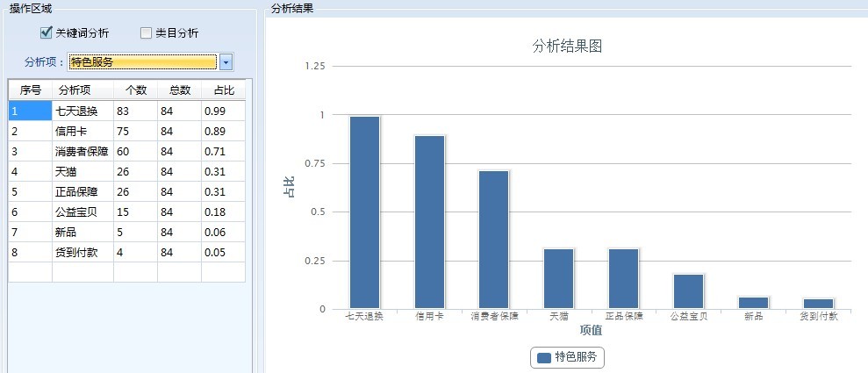
Task: Select row number 1 cell
Action: click(31, 111)
